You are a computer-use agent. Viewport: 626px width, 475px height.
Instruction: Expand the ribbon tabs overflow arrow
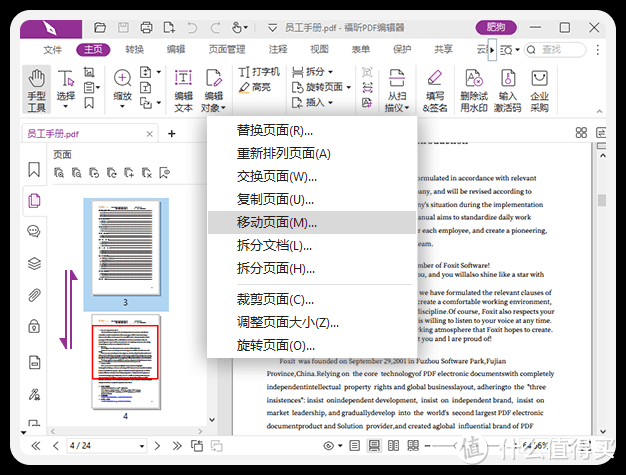click(492, 50)
